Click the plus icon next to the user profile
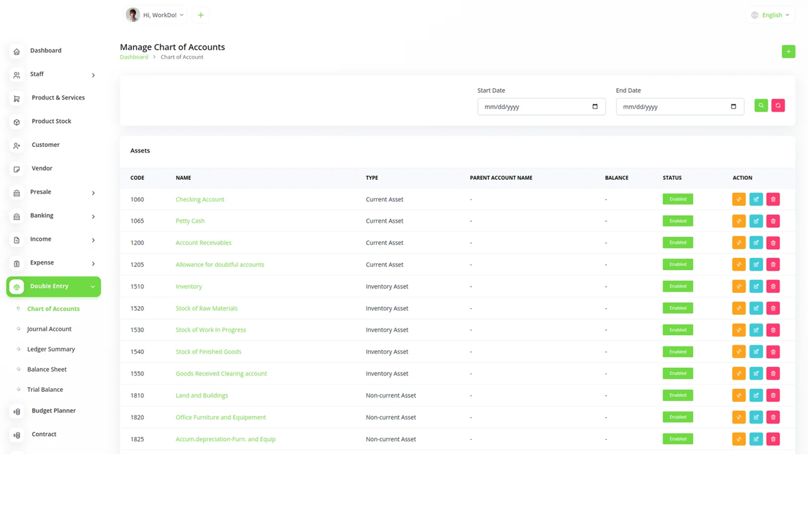 point(201,15)
